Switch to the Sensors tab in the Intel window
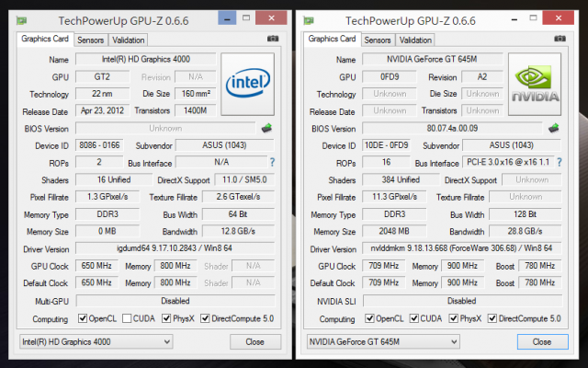 tap(90, 40)
